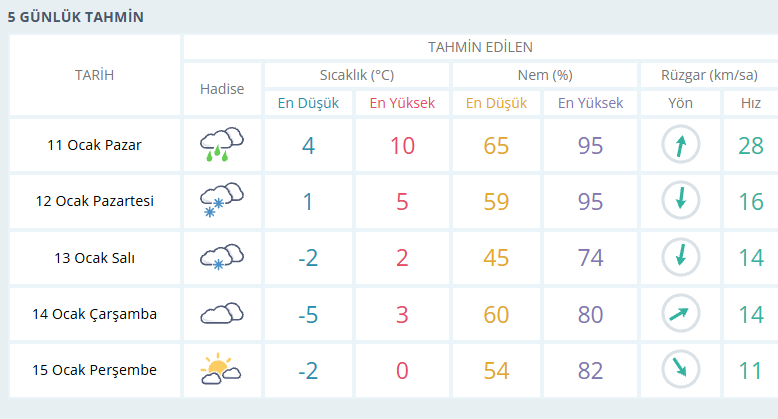Click the wind direction arrow for 14 Ocak Çarşamba
The width and height of the screenshot is (778, 419).
click(681, 314)
